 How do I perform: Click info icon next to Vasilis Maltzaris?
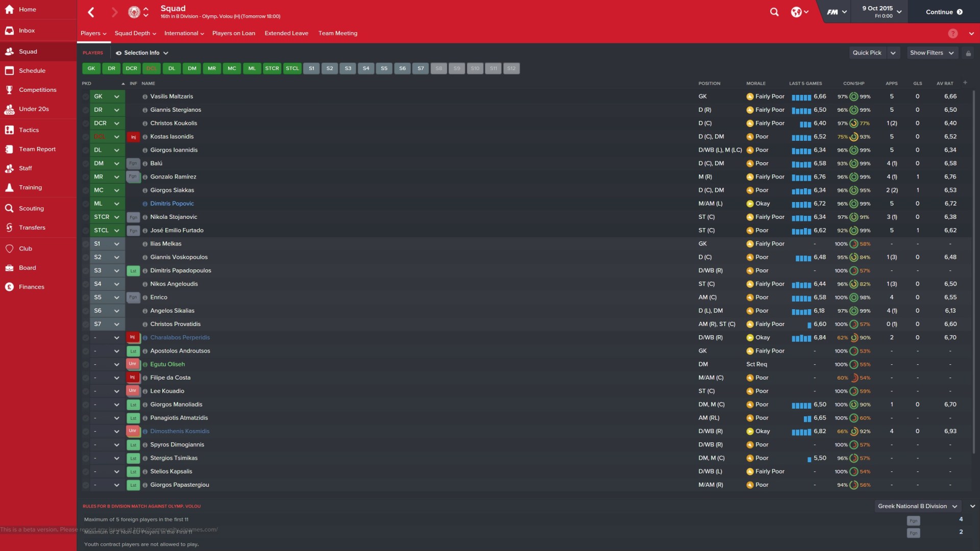pos(145,96)
